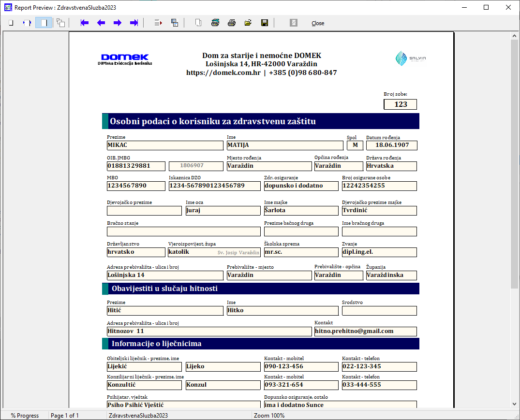The image size is (520, 420).
Task: Jump to the last report page
Action: click(x=134, y=23)
